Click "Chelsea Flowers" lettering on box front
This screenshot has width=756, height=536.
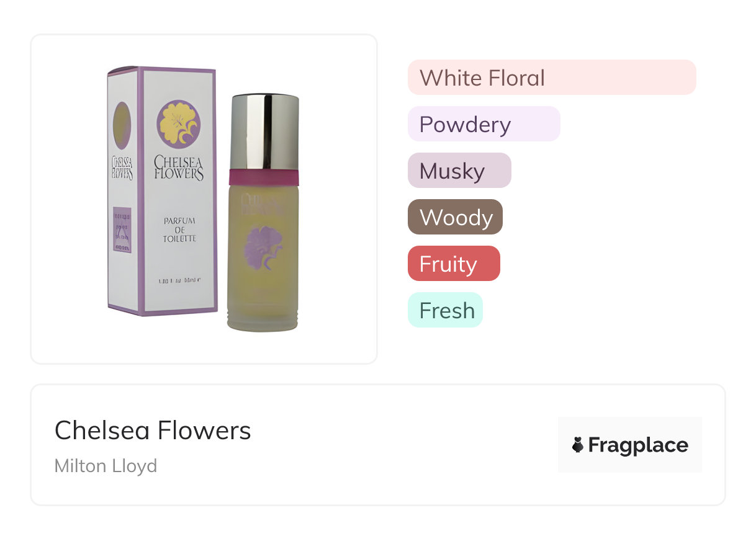(179, 169)
